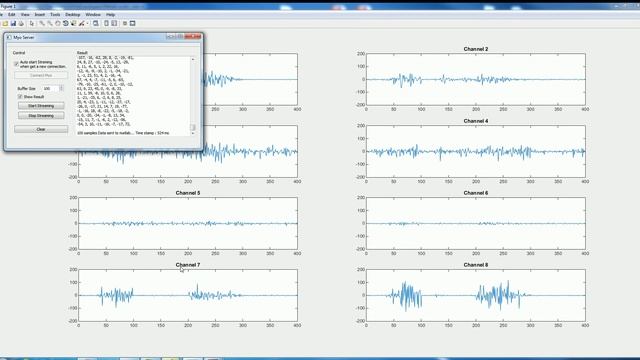Click the Start Streaming button

41,106
